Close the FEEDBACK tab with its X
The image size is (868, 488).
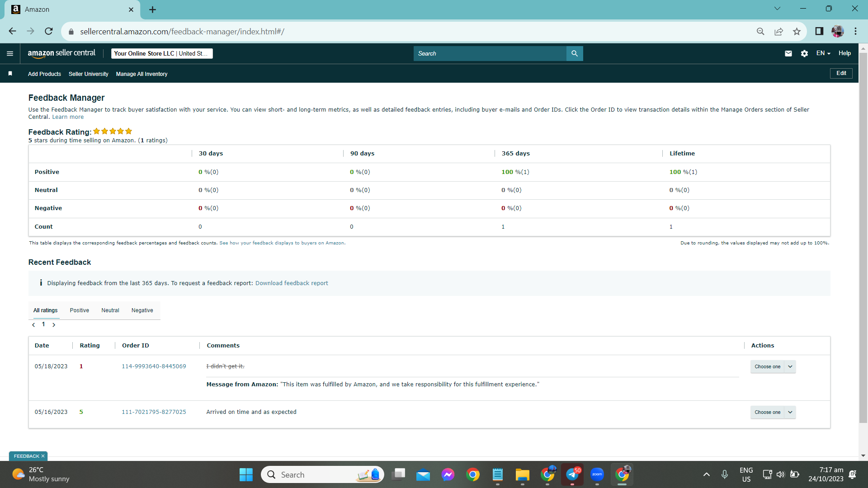(43, 456)
